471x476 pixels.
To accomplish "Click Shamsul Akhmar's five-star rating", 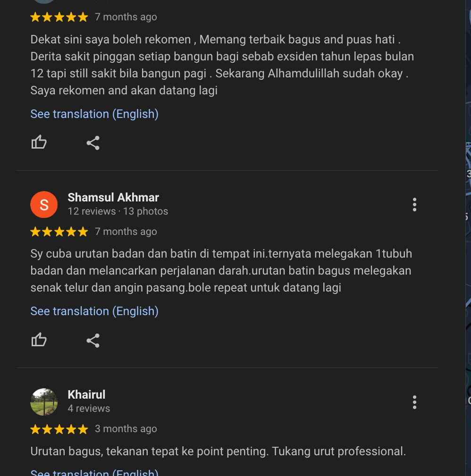I will 59,232.
